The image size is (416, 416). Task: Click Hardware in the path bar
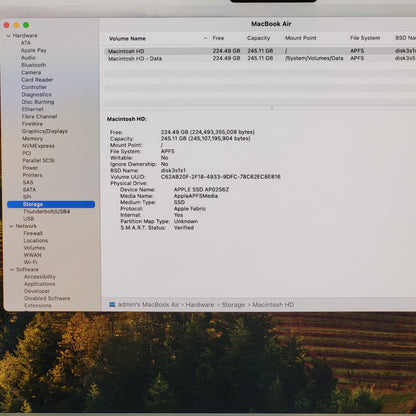point(200,304)
